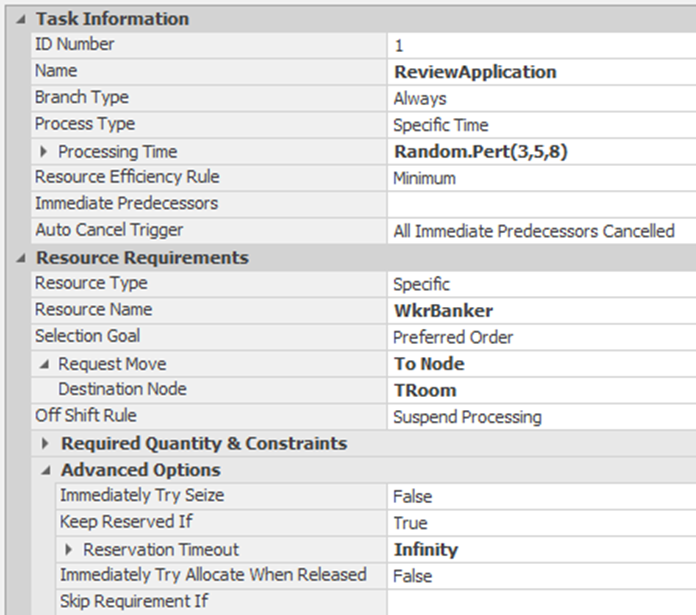Select the Reservation Timeout label

(161, 550)
